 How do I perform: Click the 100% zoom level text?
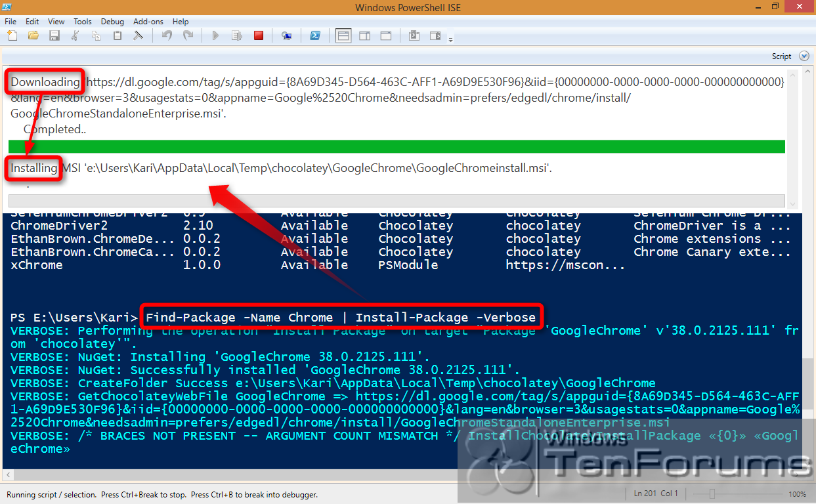797,494
